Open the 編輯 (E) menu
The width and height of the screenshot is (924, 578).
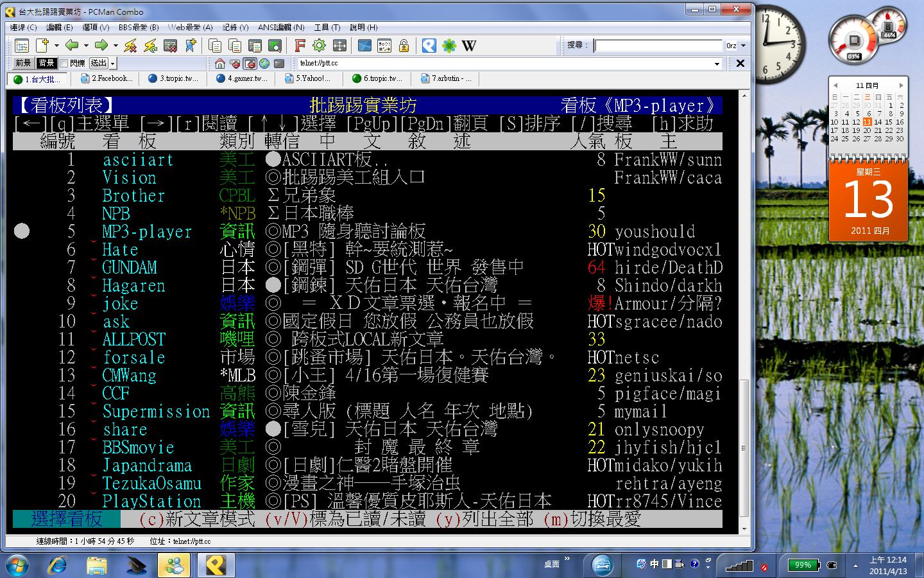[59, 28]
